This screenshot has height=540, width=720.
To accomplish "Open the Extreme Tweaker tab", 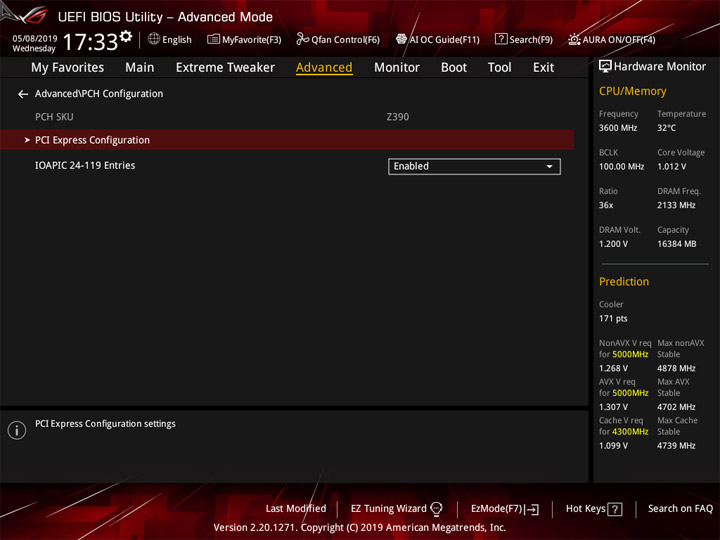I will 225,68.
